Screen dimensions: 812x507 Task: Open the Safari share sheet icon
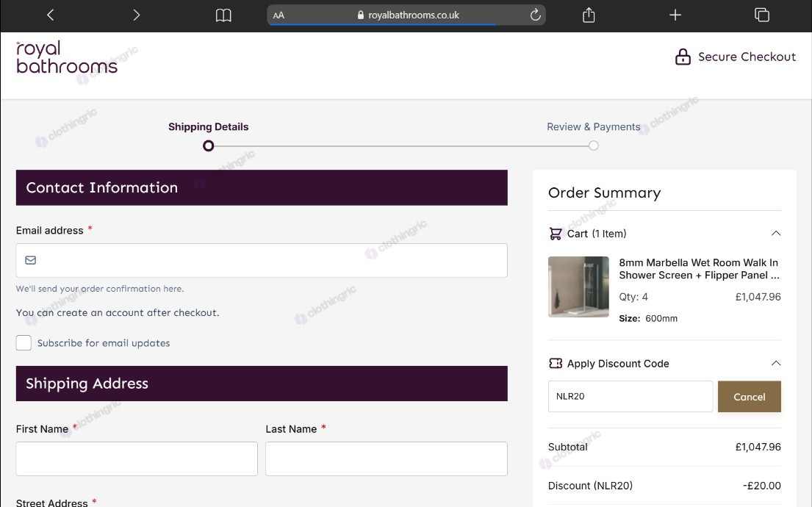tap(589, 15)
